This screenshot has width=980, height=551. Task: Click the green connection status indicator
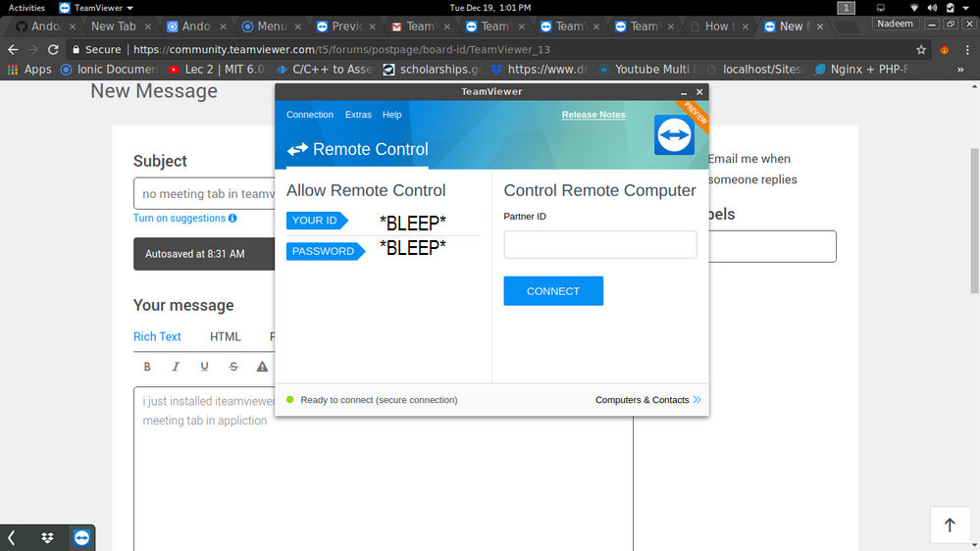click(290, 400)
